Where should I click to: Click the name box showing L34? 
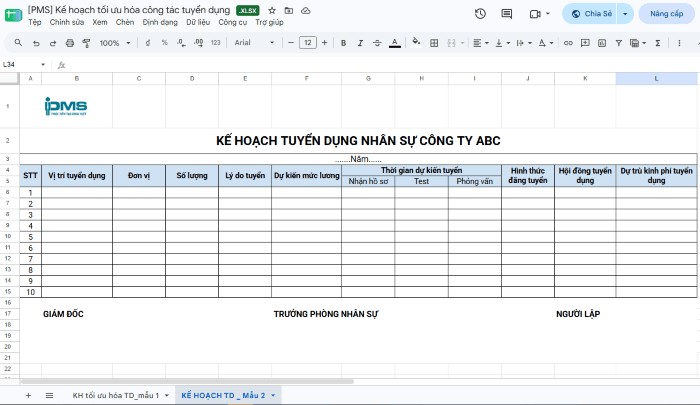point(24,65)
